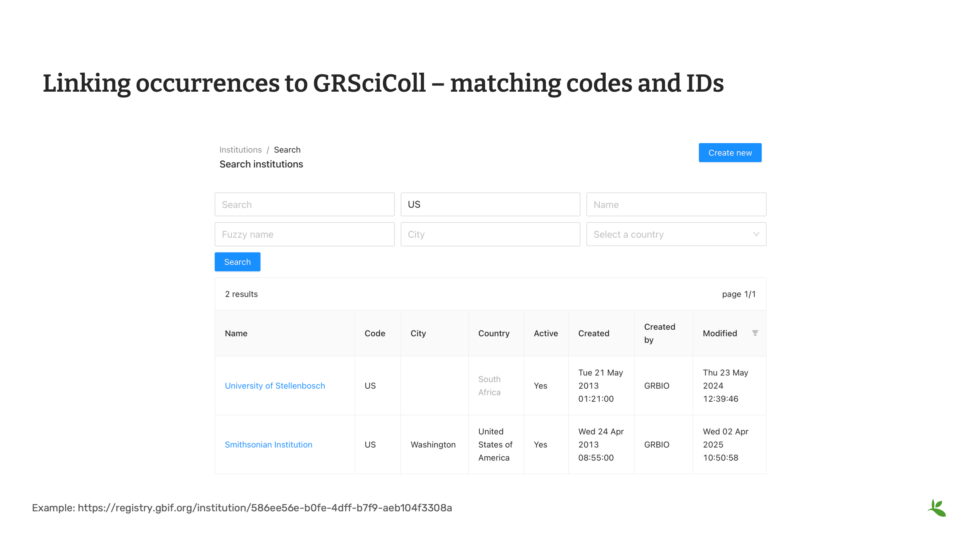Click the Created column header

tap(593, 333)
